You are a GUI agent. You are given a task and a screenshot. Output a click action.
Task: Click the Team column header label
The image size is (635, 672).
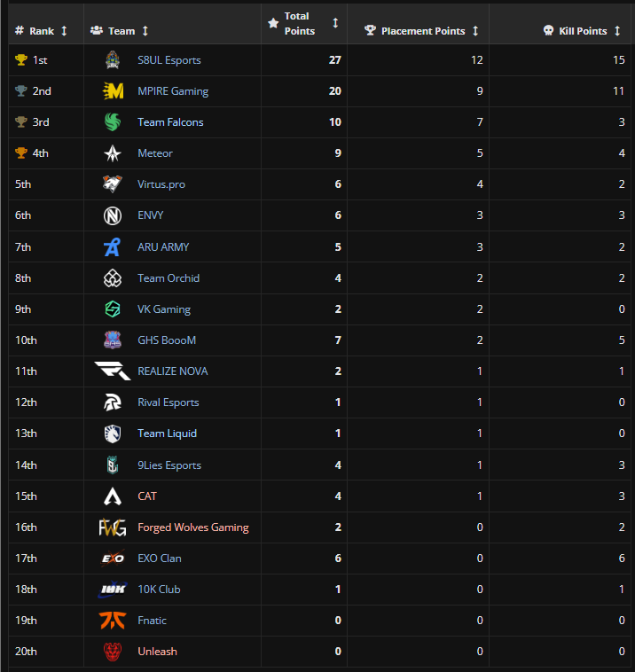pos(122,31)
